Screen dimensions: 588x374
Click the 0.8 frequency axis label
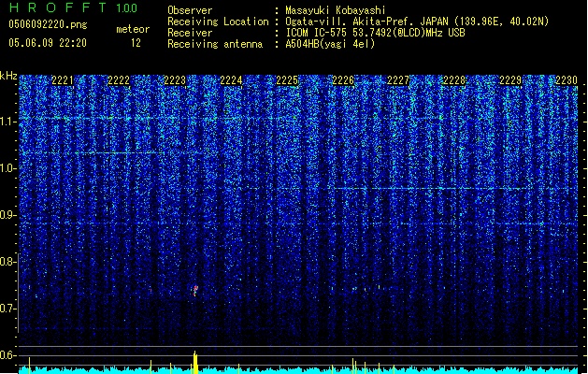[7, 262]
